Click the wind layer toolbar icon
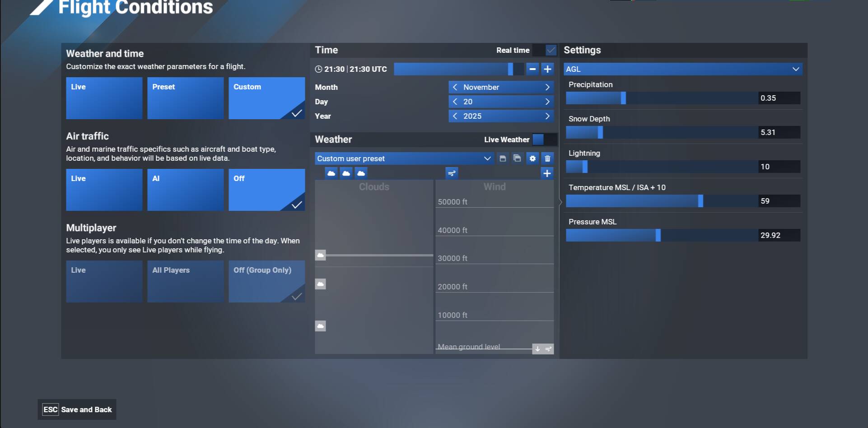The height and width of the screenshot is (428, 868). click(452, 173)
